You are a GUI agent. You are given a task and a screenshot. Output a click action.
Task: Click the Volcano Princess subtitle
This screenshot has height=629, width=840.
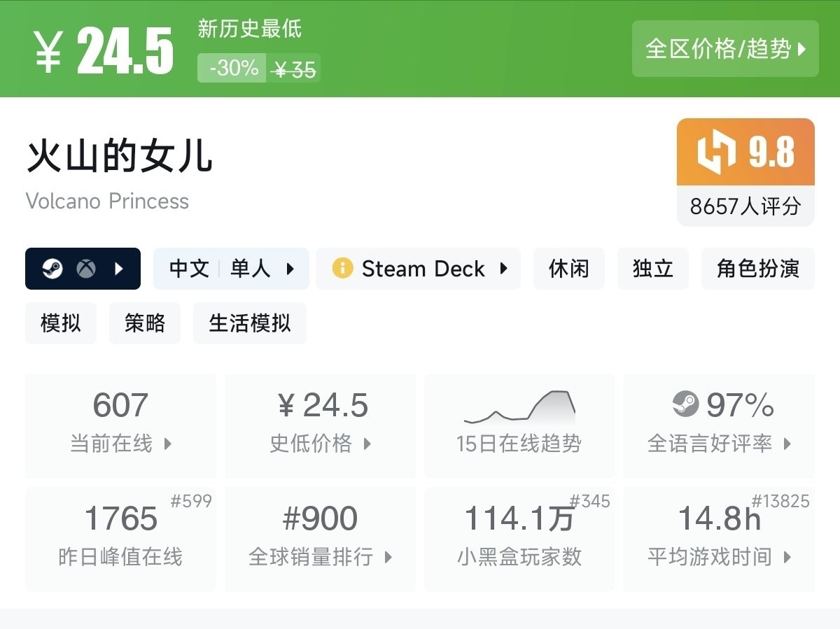tap(108, 202)
